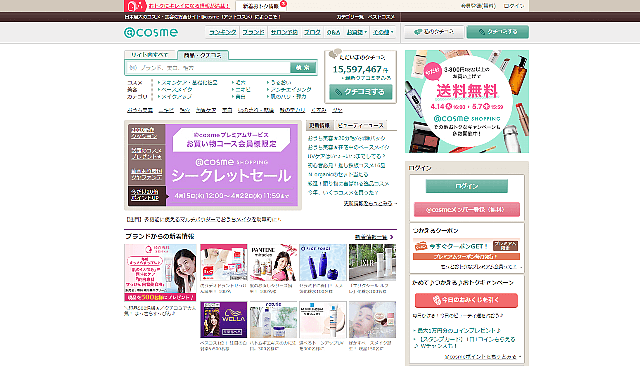Viewport: 640px width, 366px height.
Task: Click the green クチコミする button in header
Action: (x=498, y=32)
